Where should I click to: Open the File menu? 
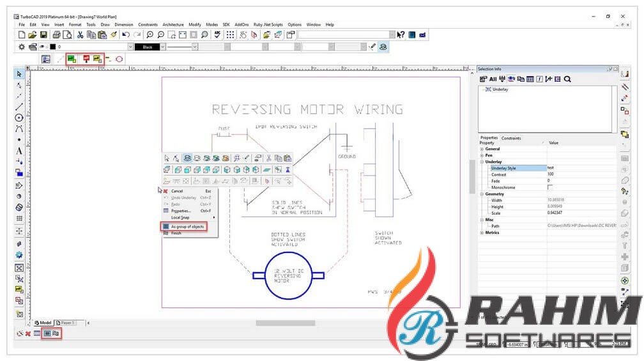(x=22, y=25)
